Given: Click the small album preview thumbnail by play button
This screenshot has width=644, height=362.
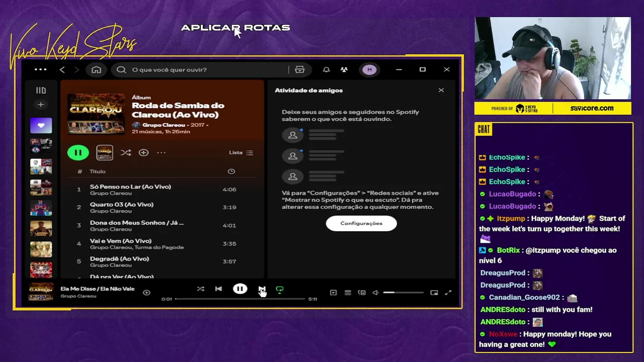Looking at the screenshot, I should [x=105, y=152].
